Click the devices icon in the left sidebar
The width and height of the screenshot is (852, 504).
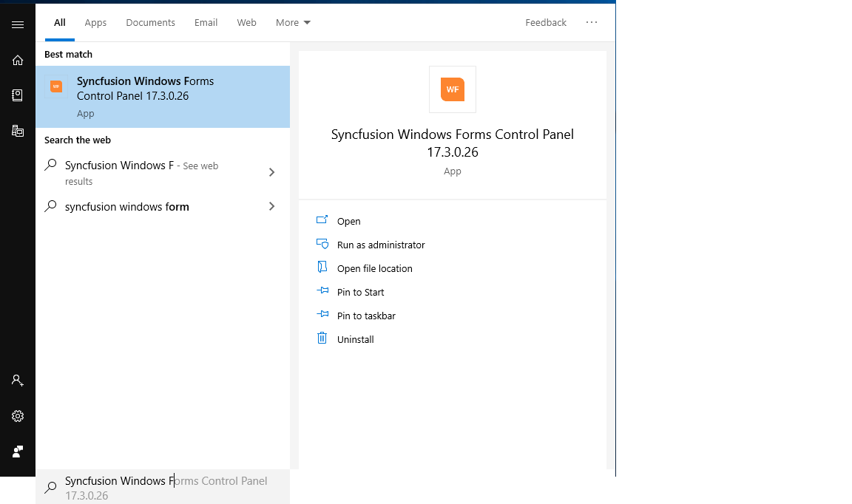pyautogui.click(x=17, y=130)
